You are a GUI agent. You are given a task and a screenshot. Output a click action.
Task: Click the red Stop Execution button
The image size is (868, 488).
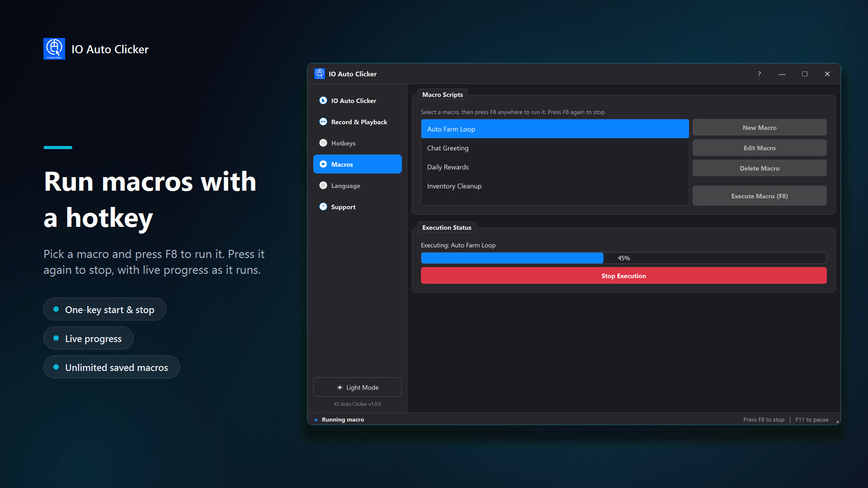[x=624, y=276]
